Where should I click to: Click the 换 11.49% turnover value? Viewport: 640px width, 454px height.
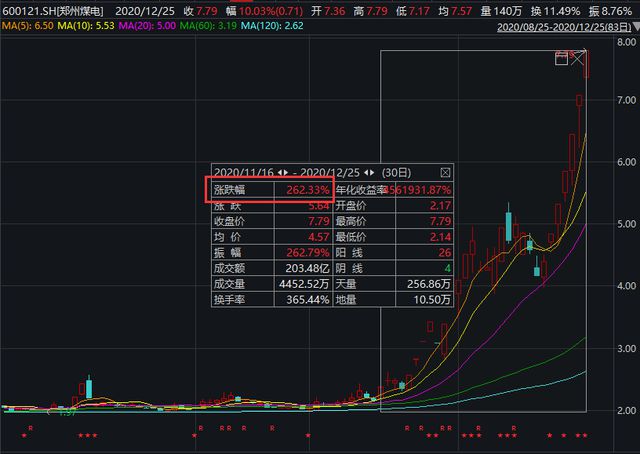(x=556, y=11)
